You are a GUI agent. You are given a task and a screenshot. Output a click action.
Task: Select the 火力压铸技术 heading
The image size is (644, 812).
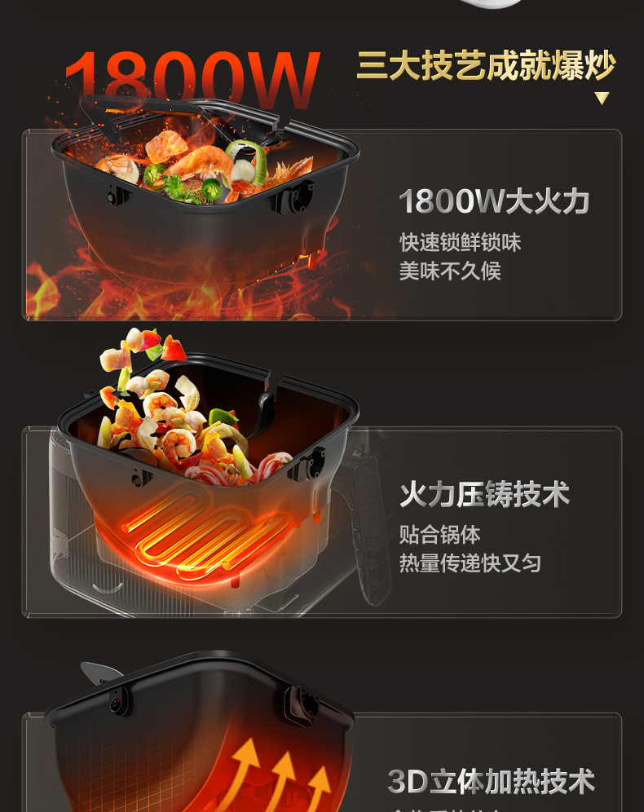pos(484,493)
